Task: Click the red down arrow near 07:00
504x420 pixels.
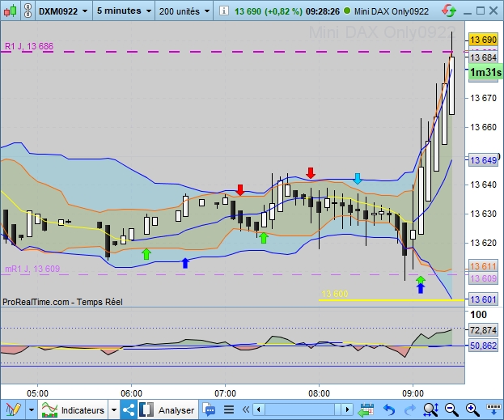Action: click(240, 189)
